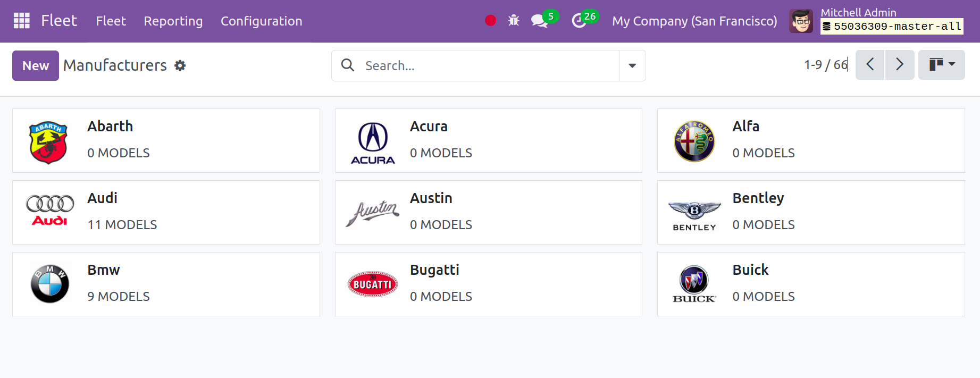The image size is (980, 378).
Task: Open the Bugatti manufacturer name
Action: [434, 271]
